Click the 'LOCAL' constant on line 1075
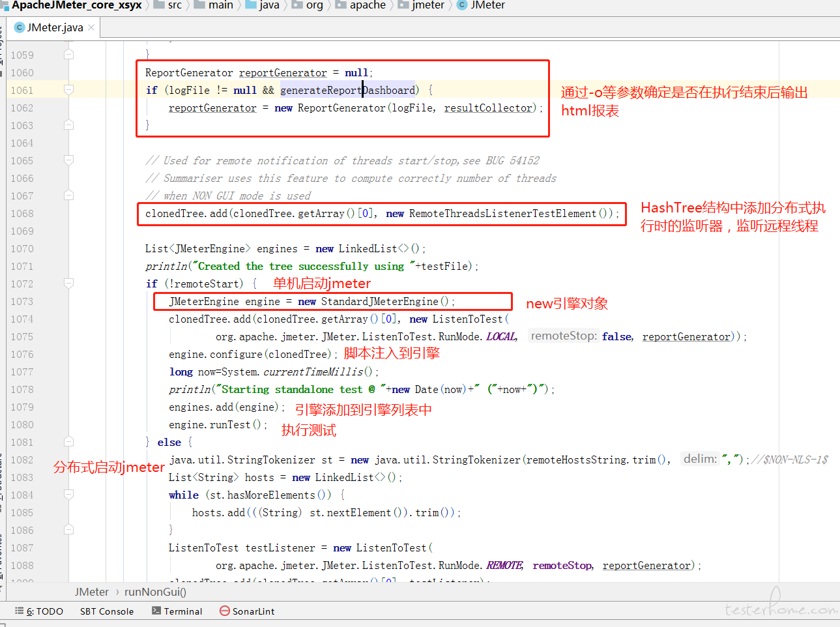 (x=501, y=337)
